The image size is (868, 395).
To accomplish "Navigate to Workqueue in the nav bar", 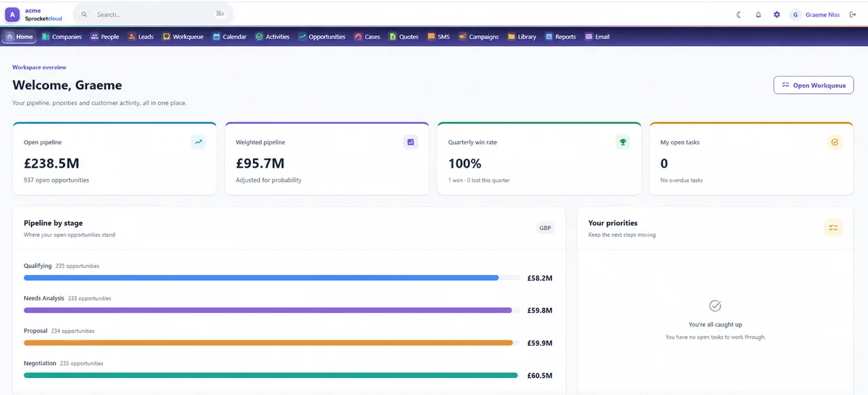I will pos(183,37).
